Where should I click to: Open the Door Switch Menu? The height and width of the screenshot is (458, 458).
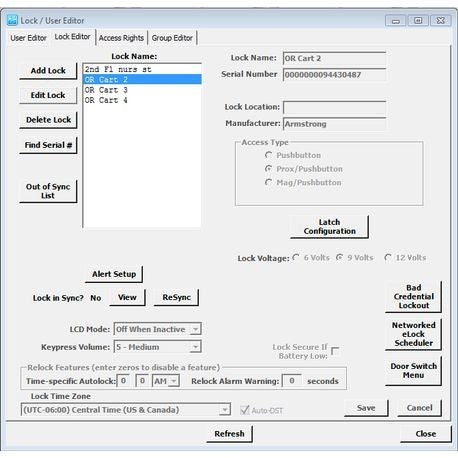(x=413, y=371)
